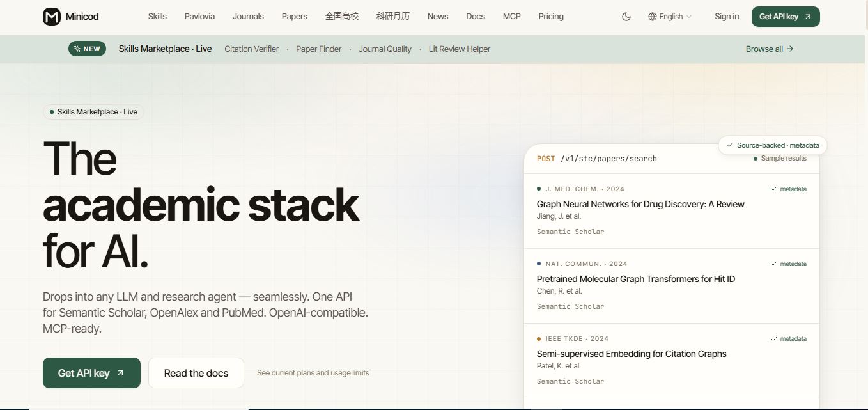Click Sign in

[x=727, y=17]
